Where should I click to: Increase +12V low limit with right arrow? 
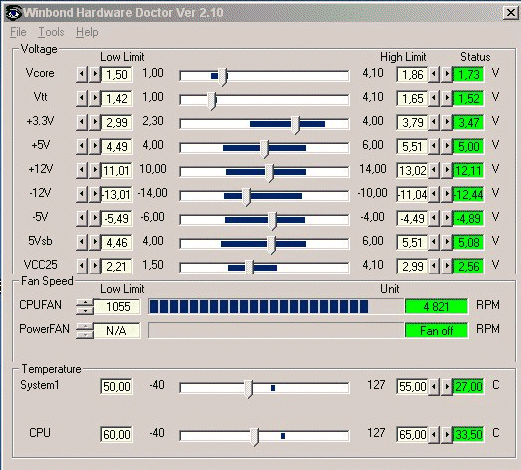(x=95, y=170)
